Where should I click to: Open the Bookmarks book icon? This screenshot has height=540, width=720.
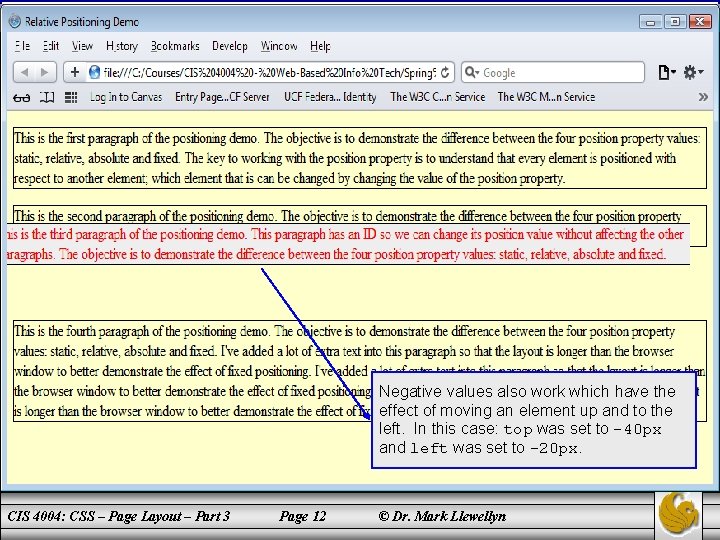pos(47,97)
